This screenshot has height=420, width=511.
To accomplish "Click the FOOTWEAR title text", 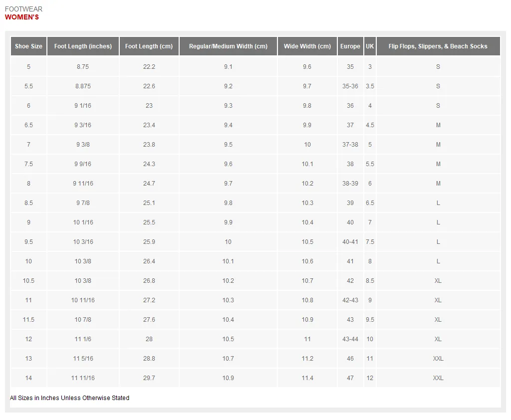I will coord(23,9).
